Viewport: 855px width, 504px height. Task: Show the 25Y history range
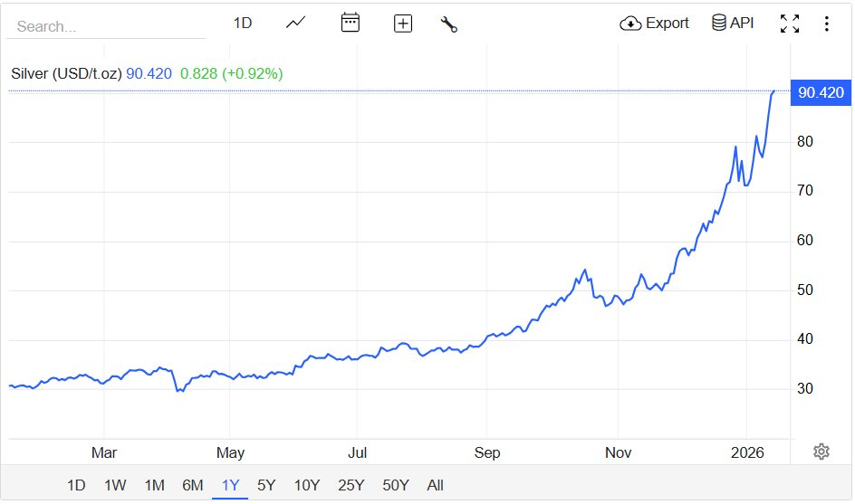pos(351,485)
